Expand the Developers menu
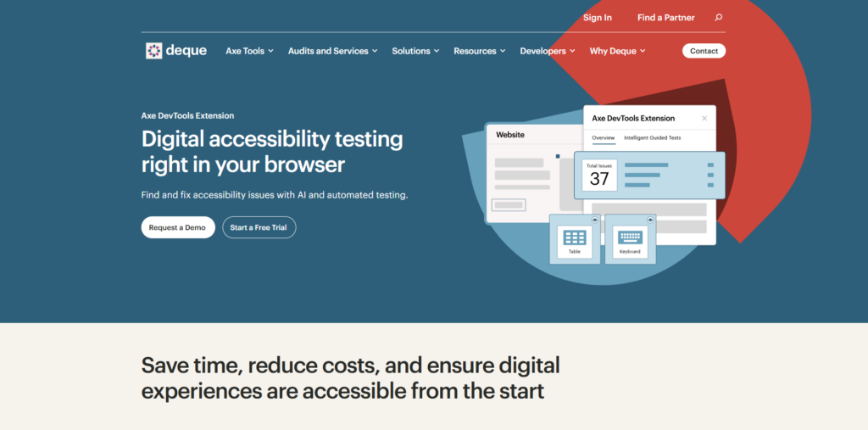The width and height of the screenshot is (868, 430). tap(548, 51)
